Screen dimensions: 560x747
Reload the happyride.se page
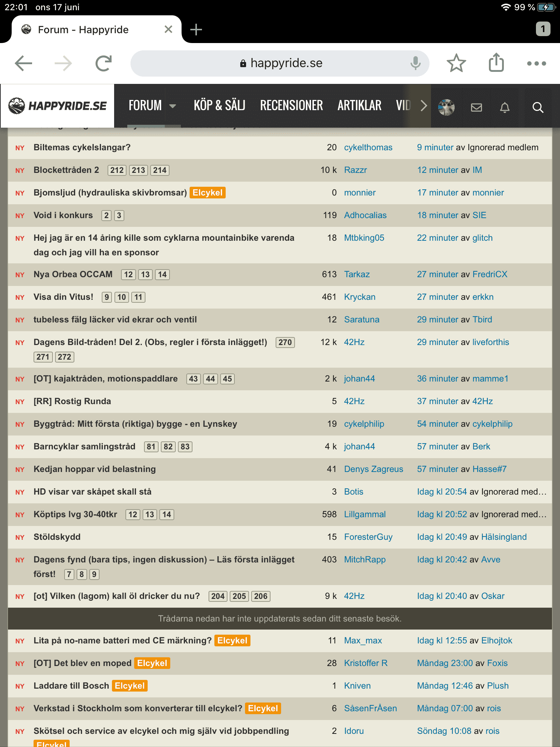(x=104, y=63)
